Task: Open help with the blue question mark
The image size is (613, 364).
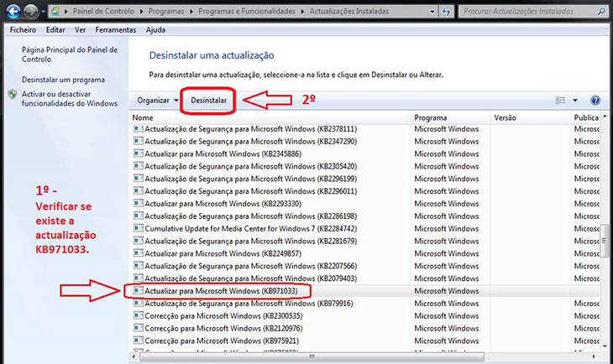Action: click(595, 101)
